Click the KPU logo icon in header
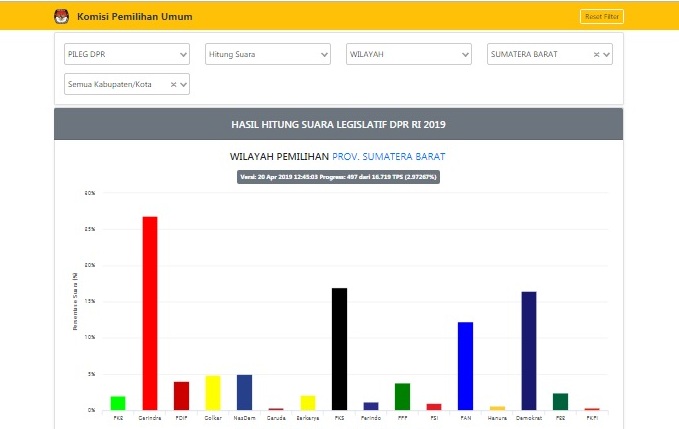The image size is (679, 429). point(62,17)
